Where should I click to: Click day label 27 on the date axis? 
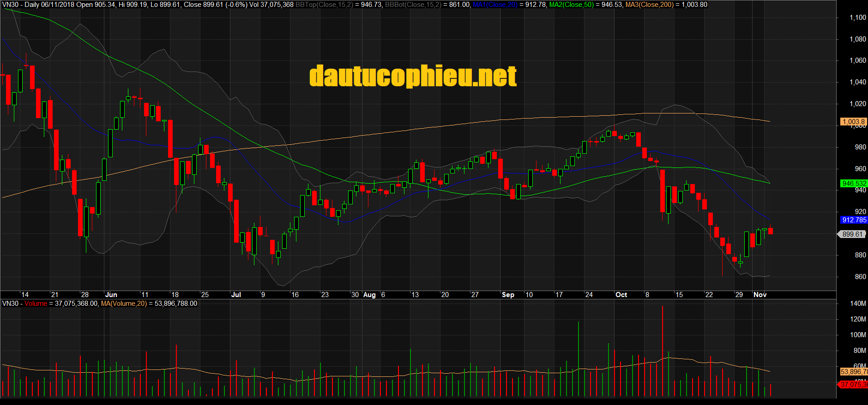[475, 295]
